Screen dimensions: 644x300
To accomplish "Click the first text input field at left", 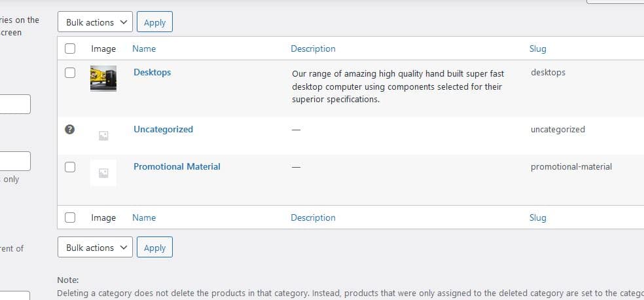I will pos(14,104).
